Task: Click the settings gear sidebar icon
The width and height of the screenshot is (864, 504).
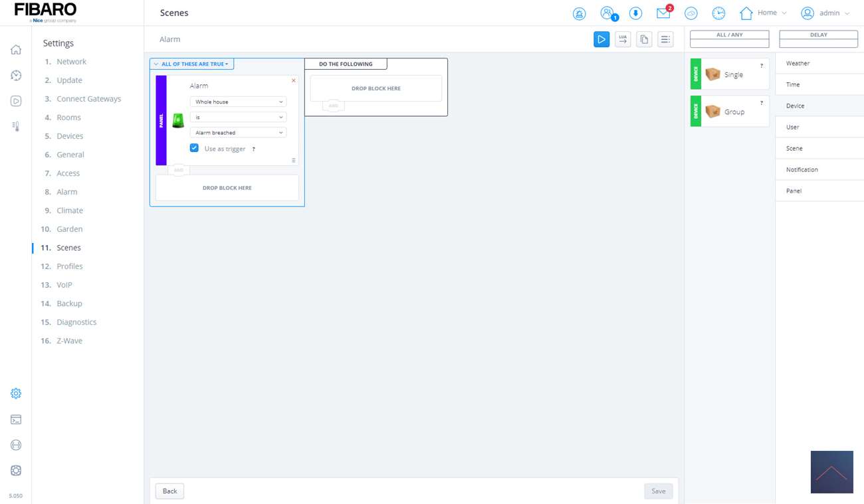Action: pyautogui.click(x=16, y=393)
